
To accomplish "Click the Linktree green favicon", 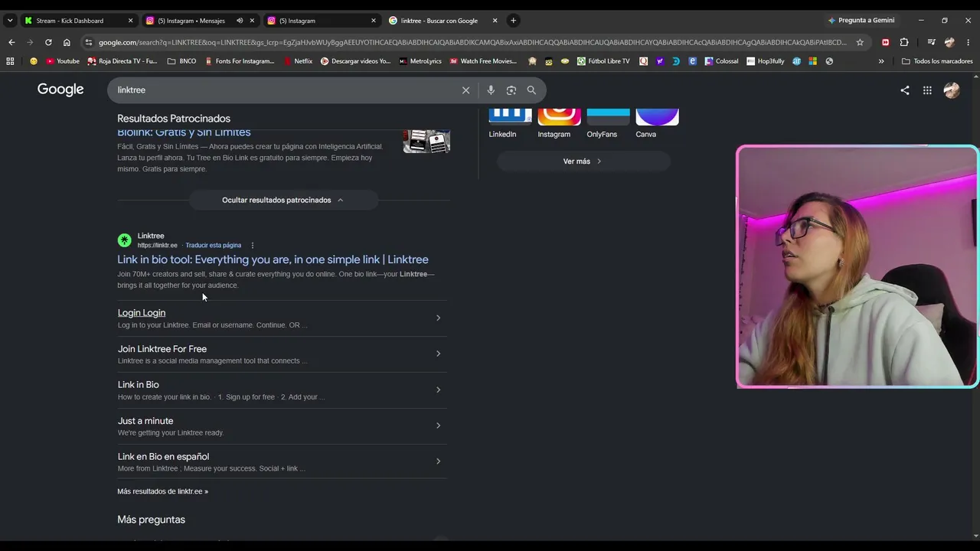I will click(124, 240).
